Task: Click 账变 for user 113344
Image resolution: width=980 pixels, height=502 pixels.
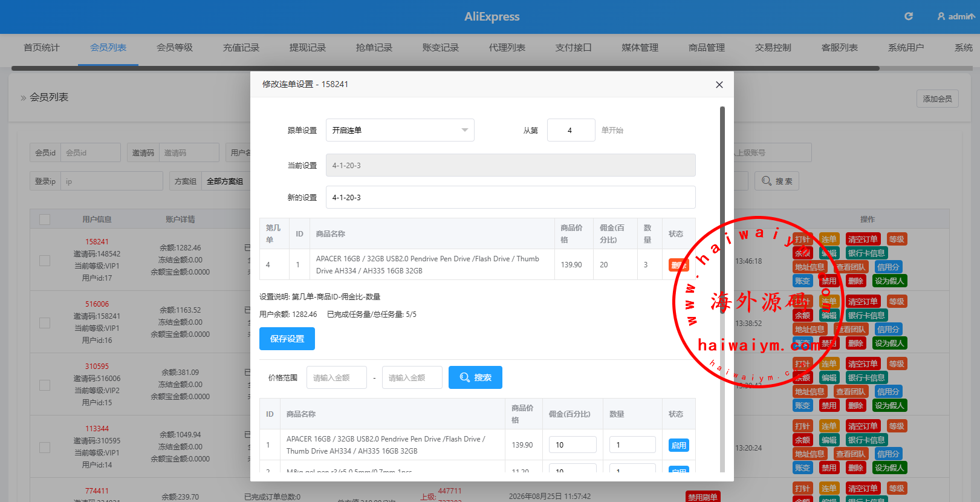Action: [802, 468]
